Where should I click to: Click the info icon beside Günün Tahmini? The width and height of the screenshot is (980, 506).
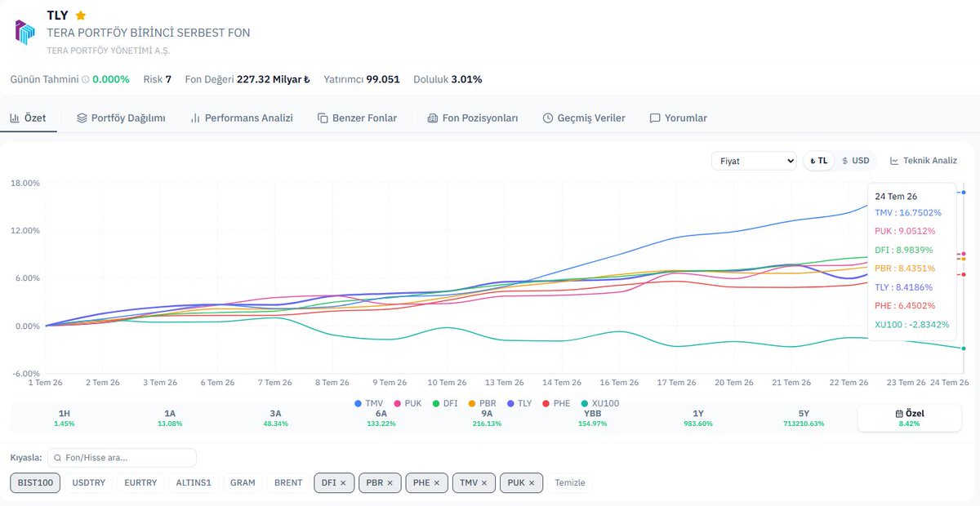pyautogui.click(x=85, y=79)
